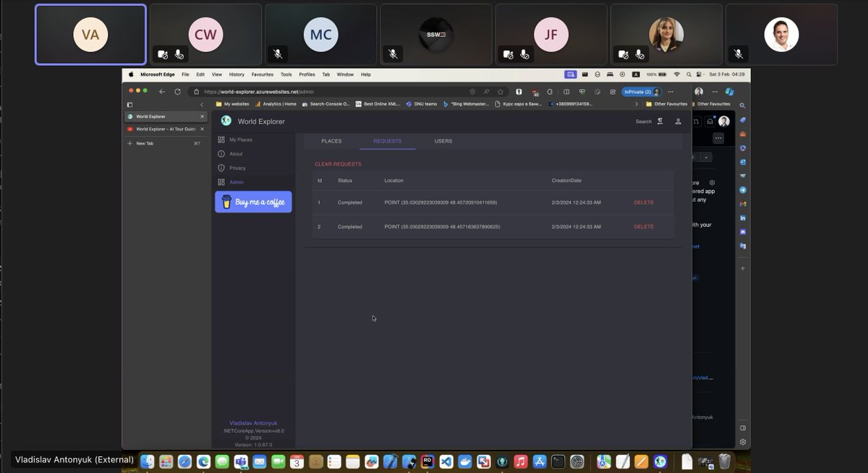The height and width of the screenshot is (473, 868).
Task: Click the translate icon next to Search
Action: click(660, 122)
